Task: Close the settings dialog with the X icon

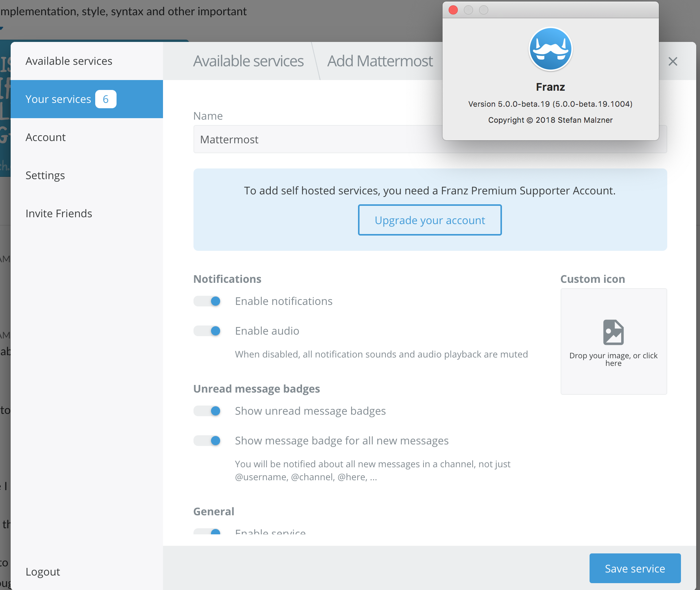Action: pyautogui.click(x=673, y=61)
